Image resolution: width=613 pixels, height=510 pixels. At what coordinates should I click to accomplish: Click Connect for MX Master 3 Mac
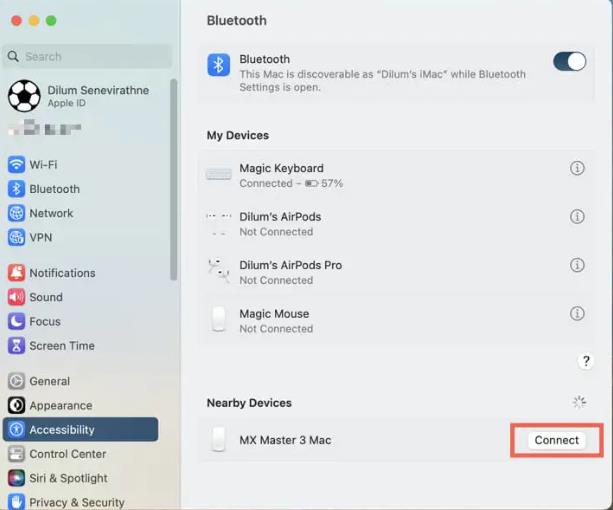(556, 440)
